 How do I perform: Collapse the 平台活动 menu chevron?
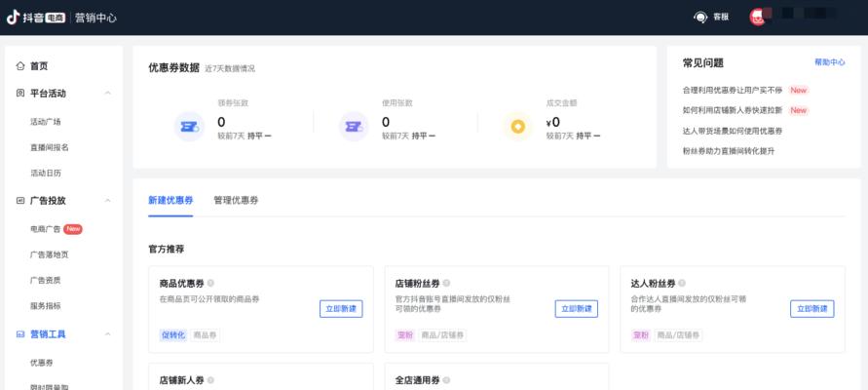coord(108,93)
